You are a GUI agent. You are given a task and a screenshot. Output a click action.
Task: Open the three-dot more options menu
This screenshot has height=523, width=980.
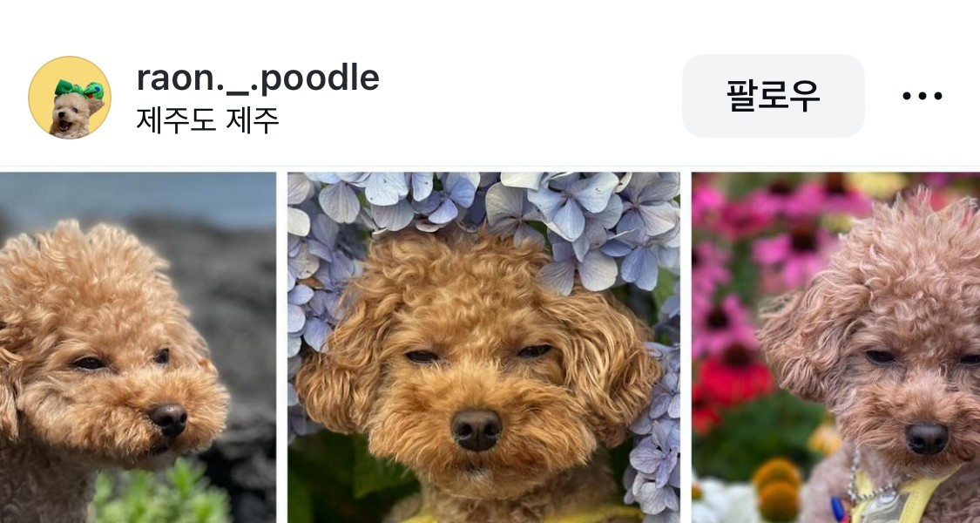[x=922, y=96]
